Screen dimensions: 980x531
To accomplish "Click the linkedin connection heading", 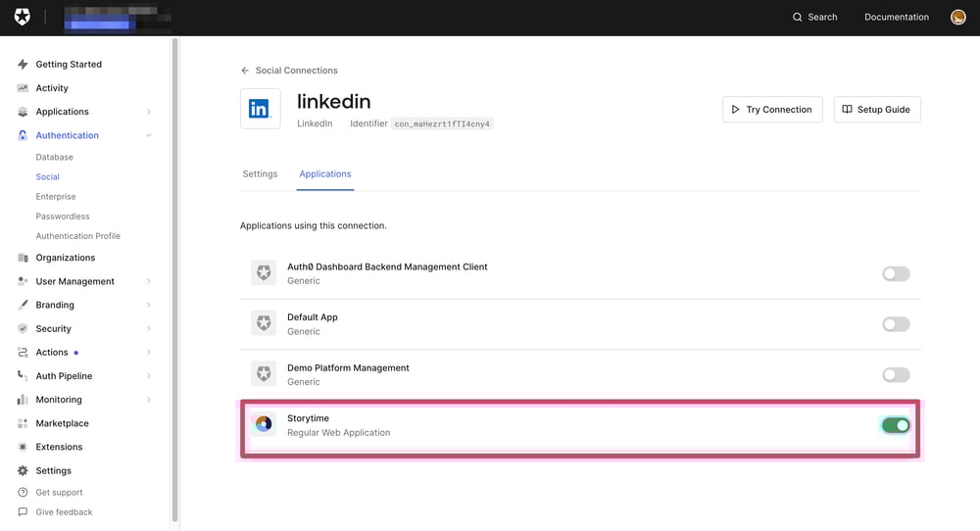I will click(x=334, y=101).
